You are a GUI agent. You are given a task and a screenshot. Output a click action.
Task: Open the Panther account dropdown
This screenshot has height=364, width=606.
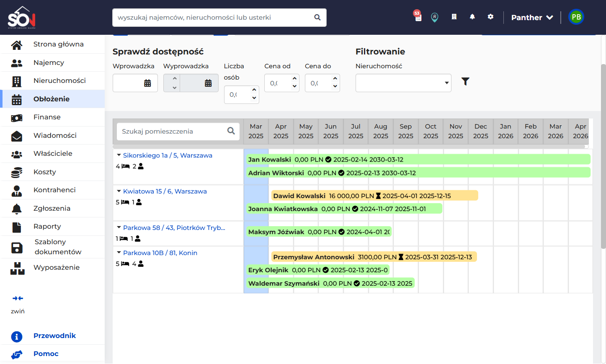[x=532, y=18]
